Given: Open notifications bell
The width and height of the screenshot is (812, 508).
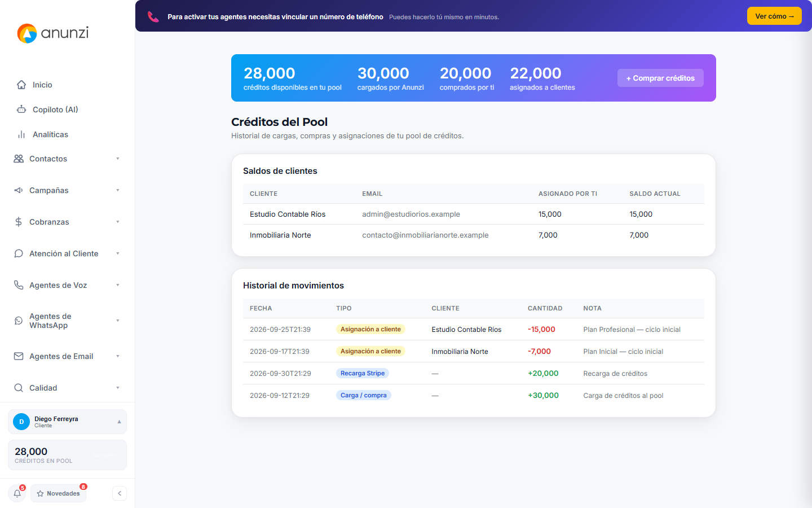Looking at the screenshot, I should point(17,493).
